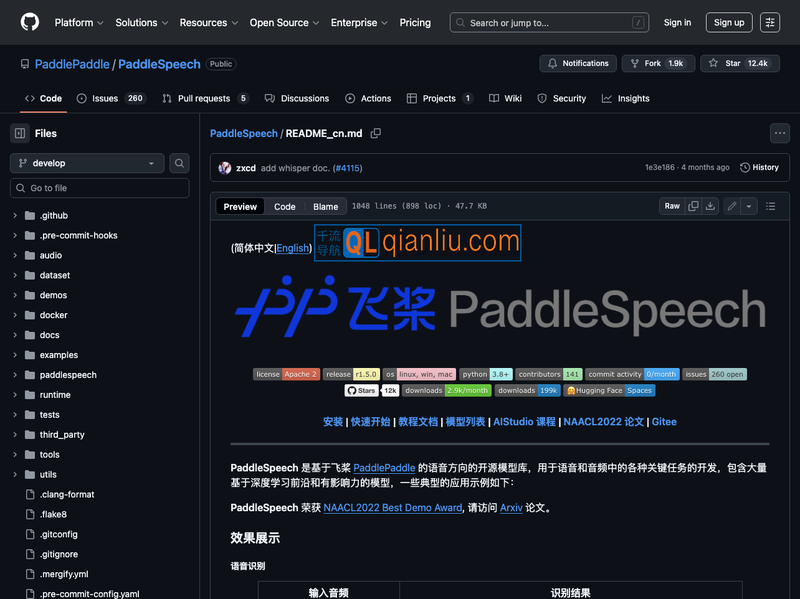Edit the README with the pencil icon
Screen dimensions: 800x599
pos(733,206)
